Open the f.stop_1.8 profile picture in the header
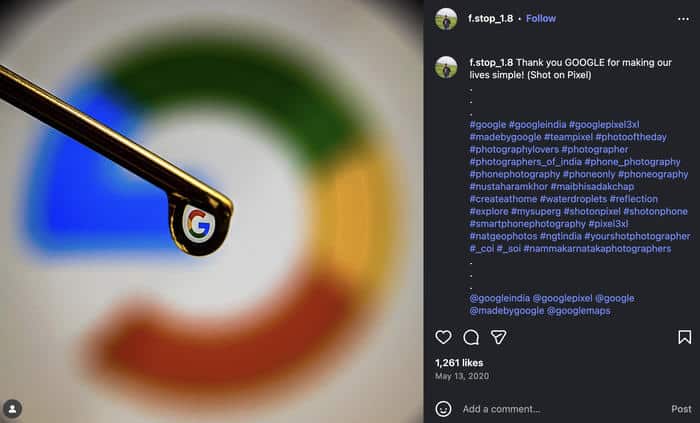 point(446,18)
